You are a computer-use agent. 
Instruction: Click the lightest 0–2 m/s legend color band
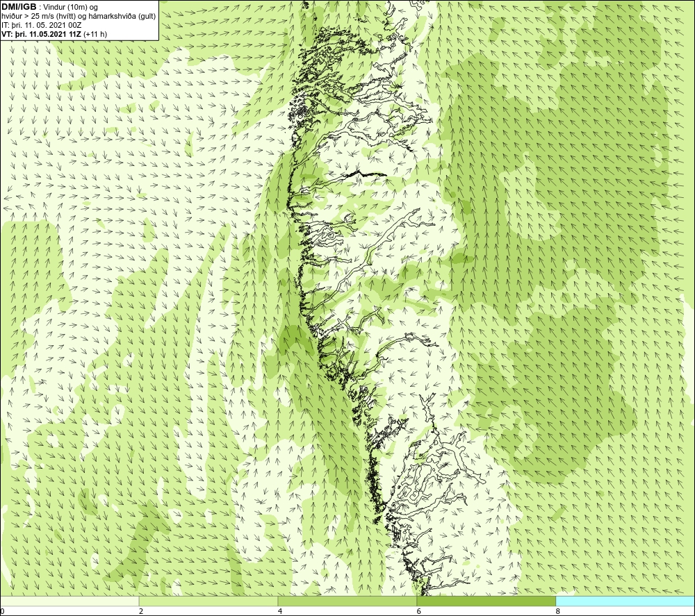coord(69,601)
